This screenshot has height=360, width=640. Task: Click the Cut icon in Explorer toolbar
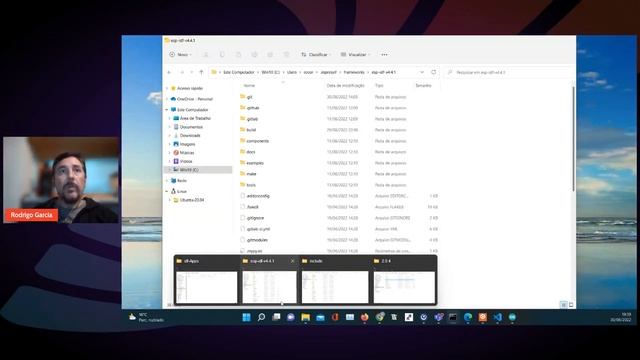[x=206, y=54]
